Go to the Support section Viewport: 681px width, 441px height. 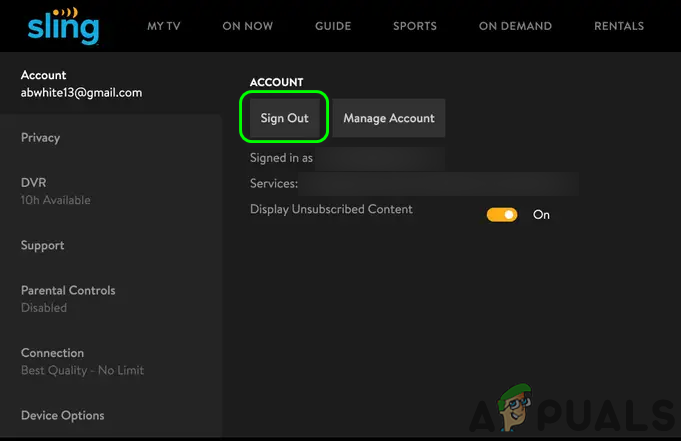[x=43, y=245]
